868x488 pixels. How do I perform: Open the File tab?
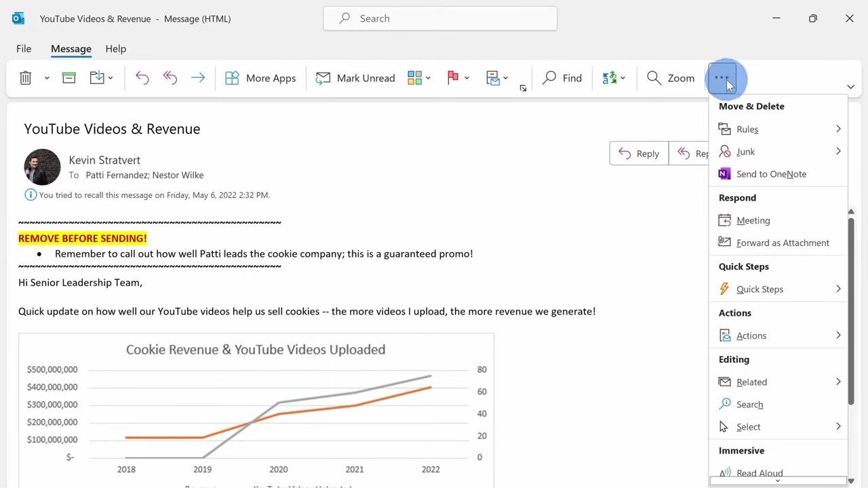click(24, 49)
